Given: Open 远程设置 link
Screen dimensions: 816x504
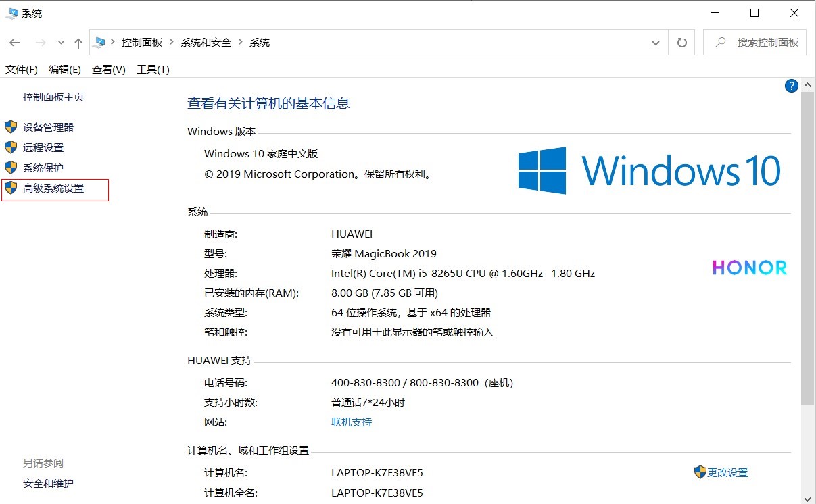Looking at the screenshot, I should coord(43,147).
